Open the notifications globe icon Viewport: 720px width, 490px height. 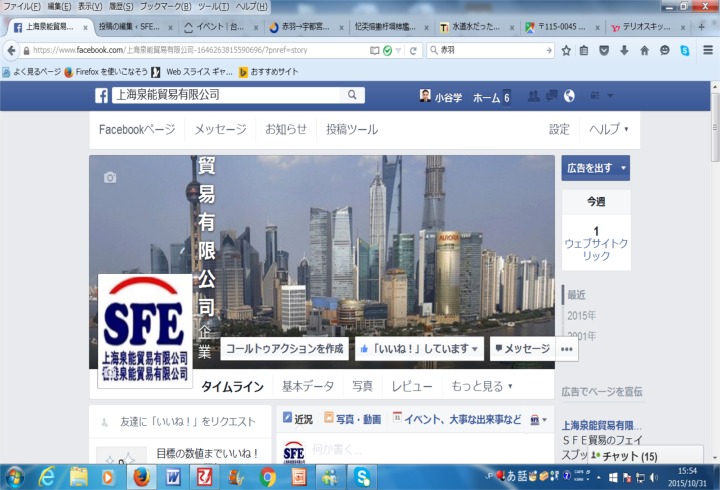point(569,96)
